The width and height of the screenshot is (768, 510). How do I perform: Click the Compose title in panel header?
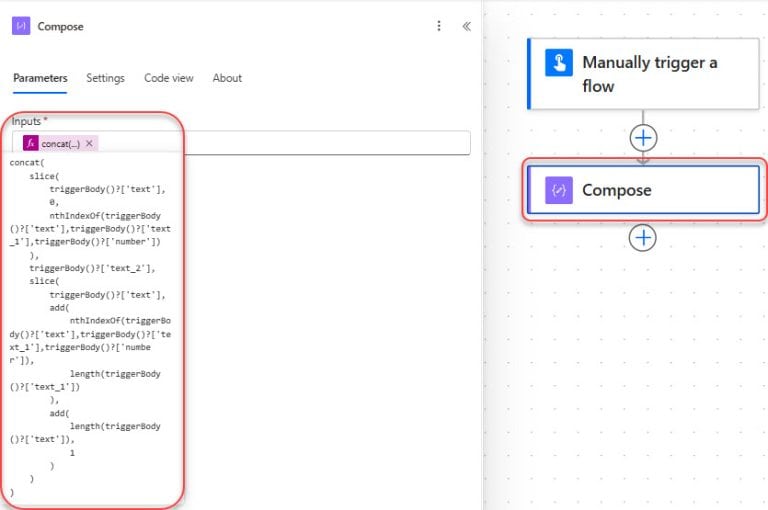(x=61, y=27)
